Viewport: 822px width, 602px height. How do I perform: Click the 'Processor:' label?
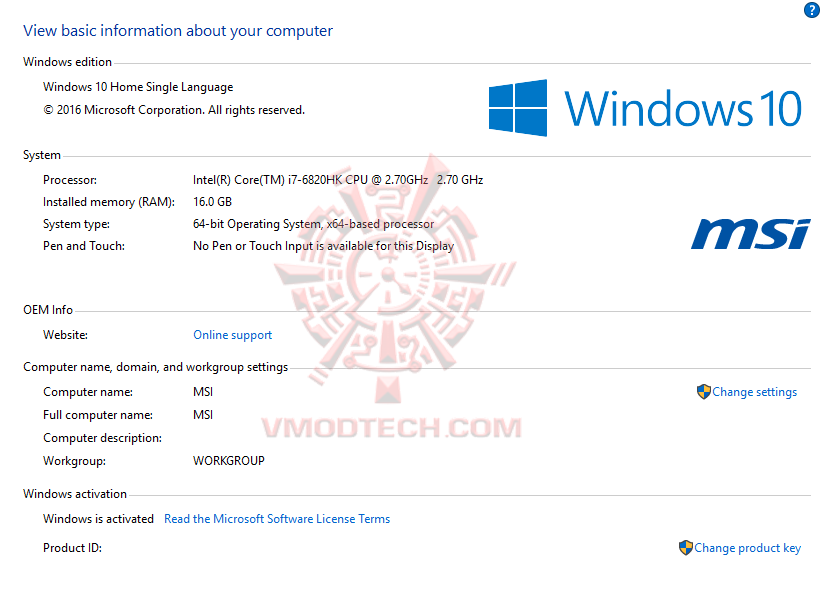[70, 180]
